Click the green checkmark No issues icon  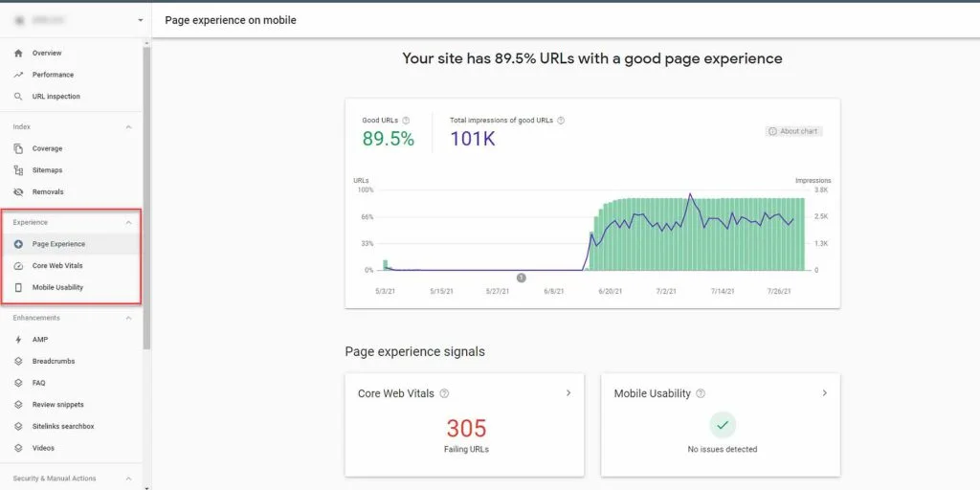point(723,425)
